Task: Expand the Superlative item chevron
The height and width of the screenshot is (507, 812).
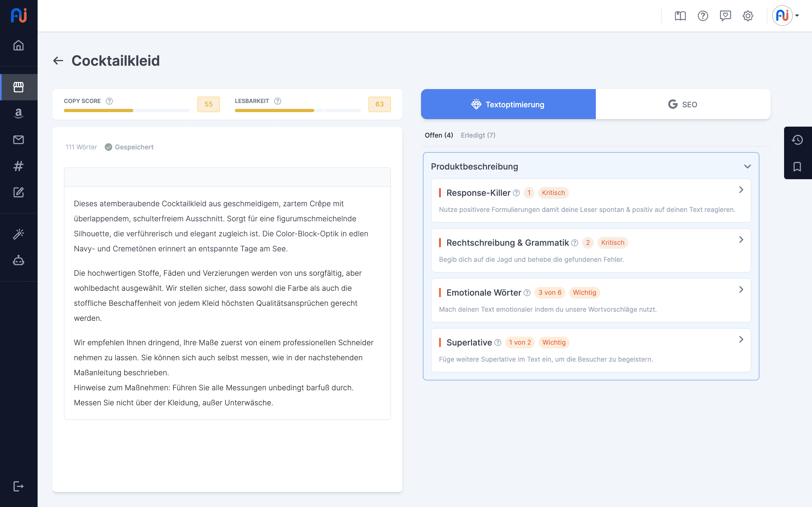Action: click(741, 339)
